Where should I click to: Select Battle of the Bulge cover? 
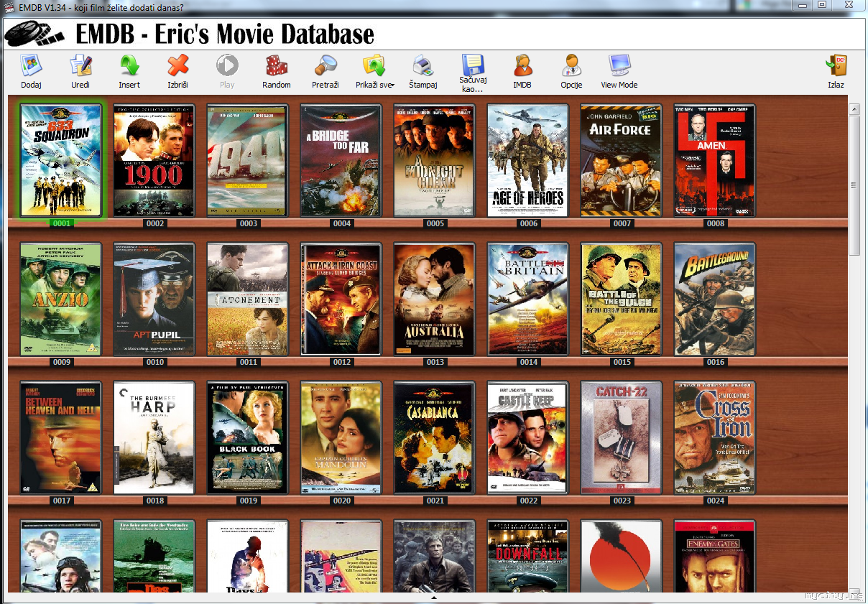point(622,299)
